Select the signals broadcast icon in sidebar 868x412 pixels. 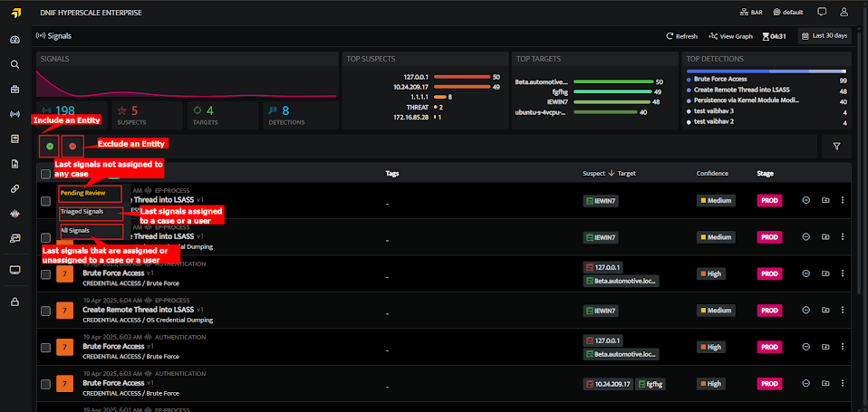(x=15, y=114)
